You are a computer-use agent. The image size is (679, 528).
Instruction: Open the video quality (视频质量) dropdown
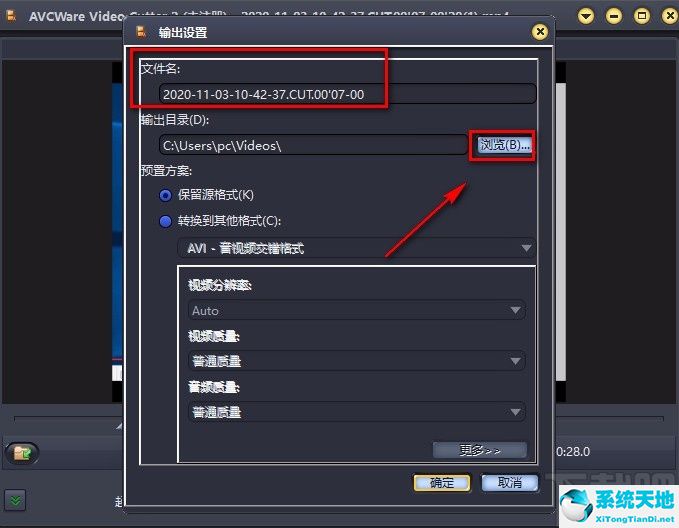pos(357,361)
